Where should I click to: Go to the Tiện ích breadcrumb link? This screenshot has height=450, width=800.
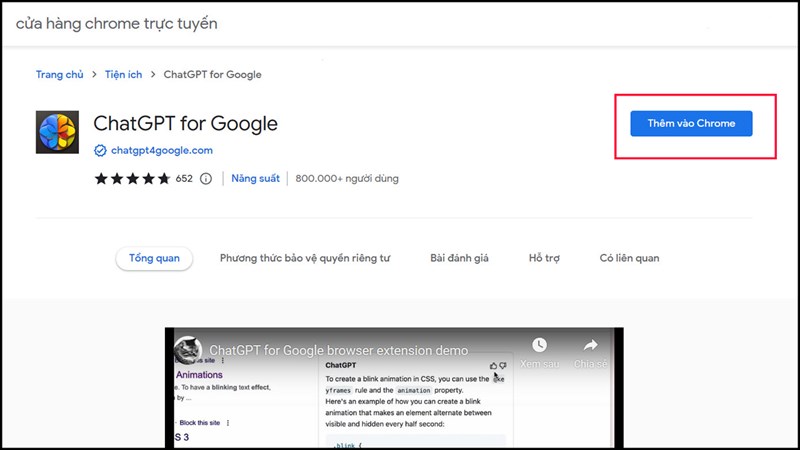click(123, 74)
